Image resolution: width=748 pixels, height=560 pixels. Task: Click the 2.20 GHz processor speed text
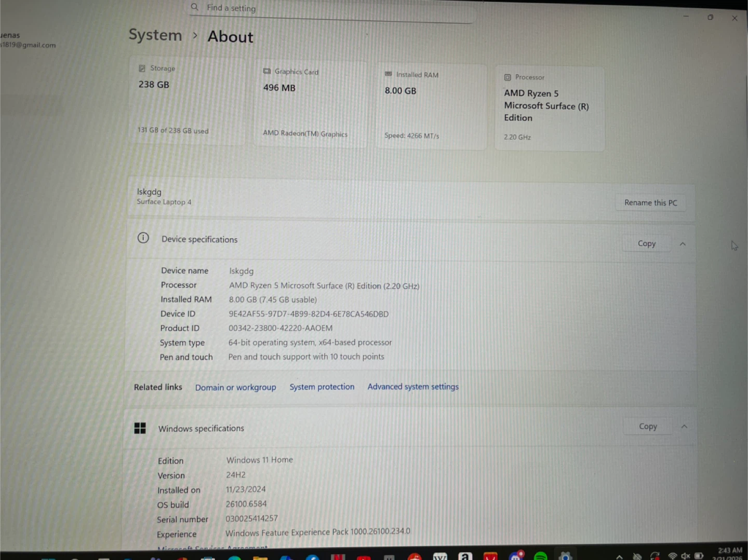pos(517,137)
